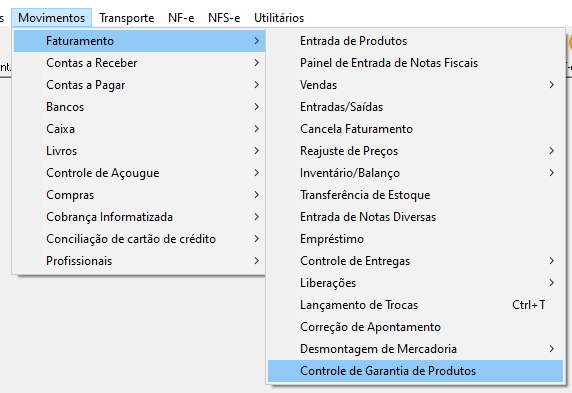Open the Caixa submenu

click(139, 129)
